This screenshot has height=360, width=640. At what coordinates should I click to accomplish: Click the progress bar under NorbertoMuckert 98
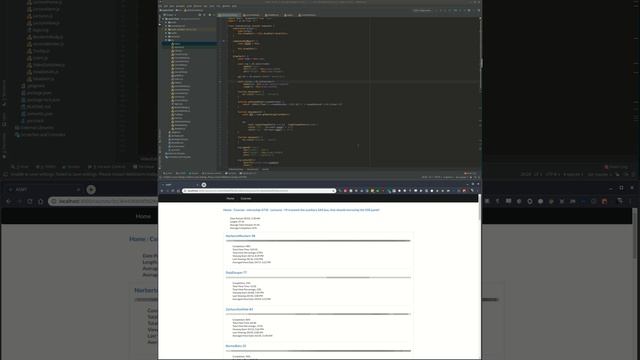(x=318, y=241)
